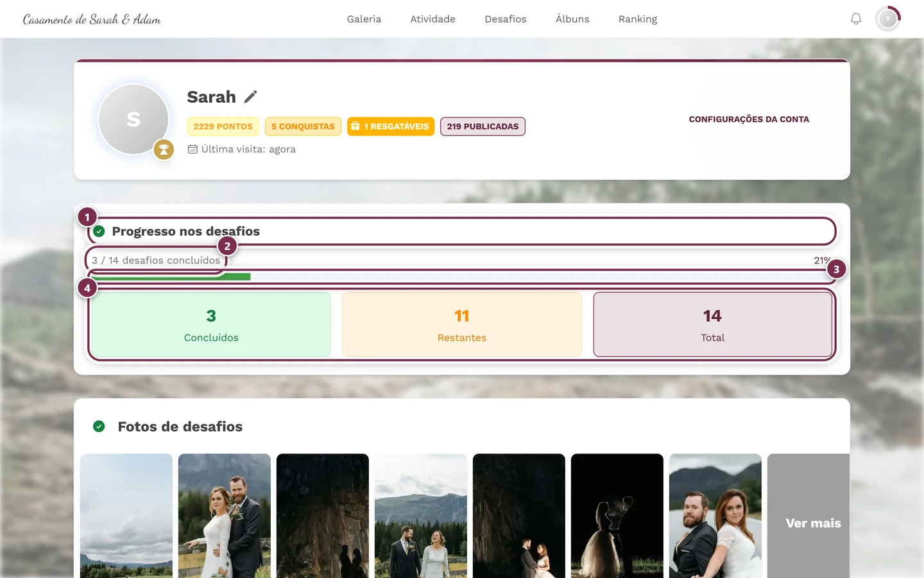Click the 2229 Pontos badge
924x578 pixels.
click(223, 127)
